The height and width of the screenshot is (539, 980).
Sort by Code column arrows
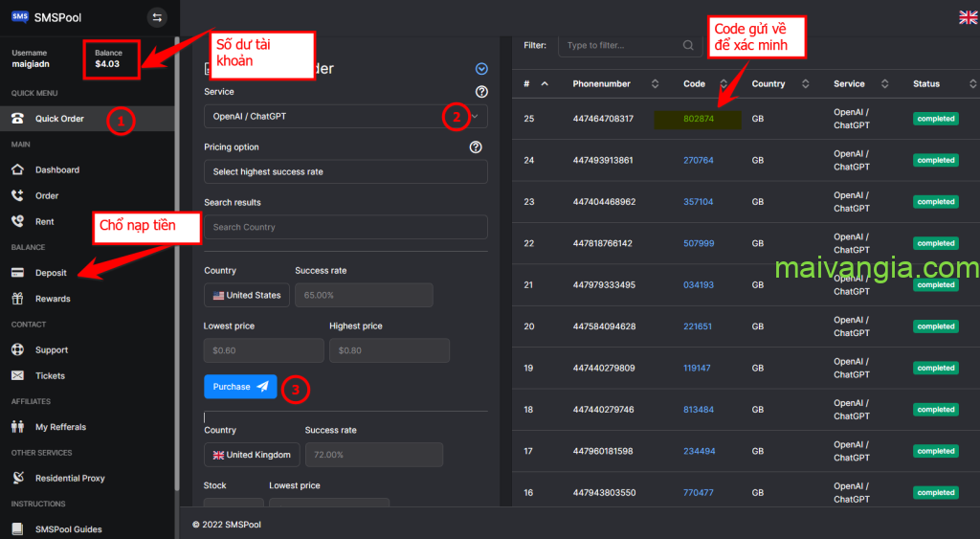724,84
